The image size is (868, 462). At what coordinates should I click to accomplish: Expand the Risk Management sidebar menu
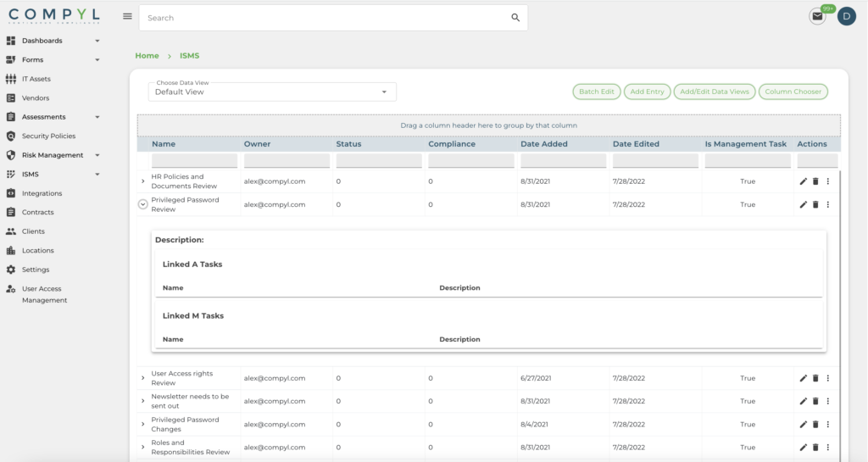(97, 155)
